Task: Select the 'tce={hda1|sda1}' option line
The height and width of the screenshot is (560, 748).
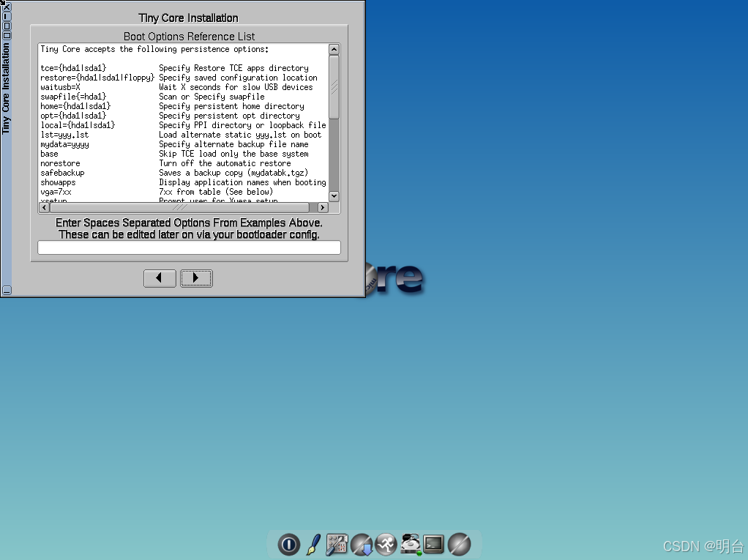Action: [x=73, y=68]
